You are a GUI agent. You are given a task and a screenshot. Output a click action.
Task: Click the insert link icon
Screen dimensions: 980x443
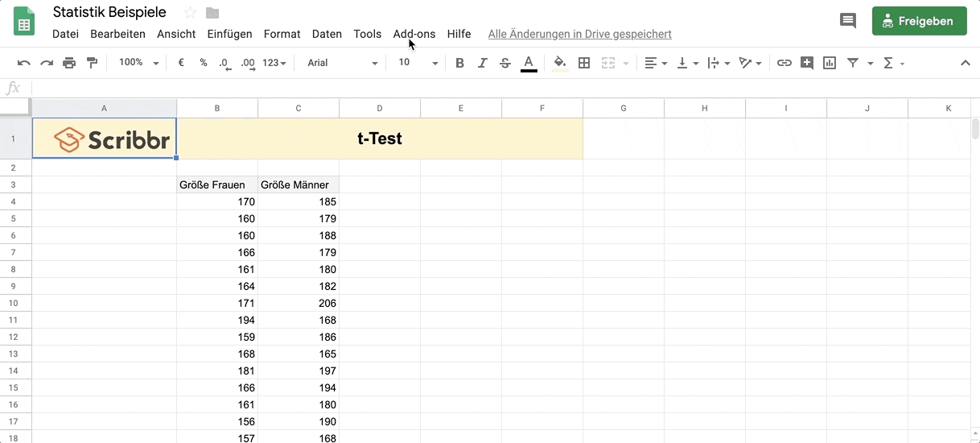point(784,63)
